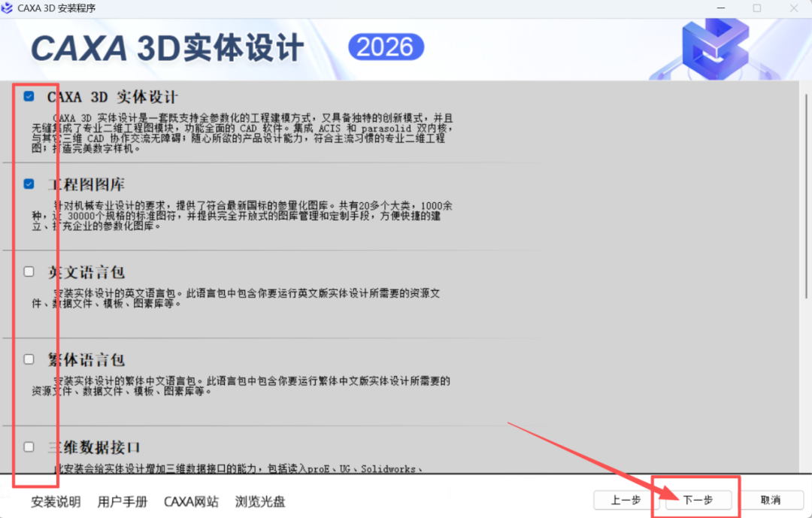Viewport: 812px width, 518px height.
Task: Minimize the CAXA 3D installer window
Action: 721,8
